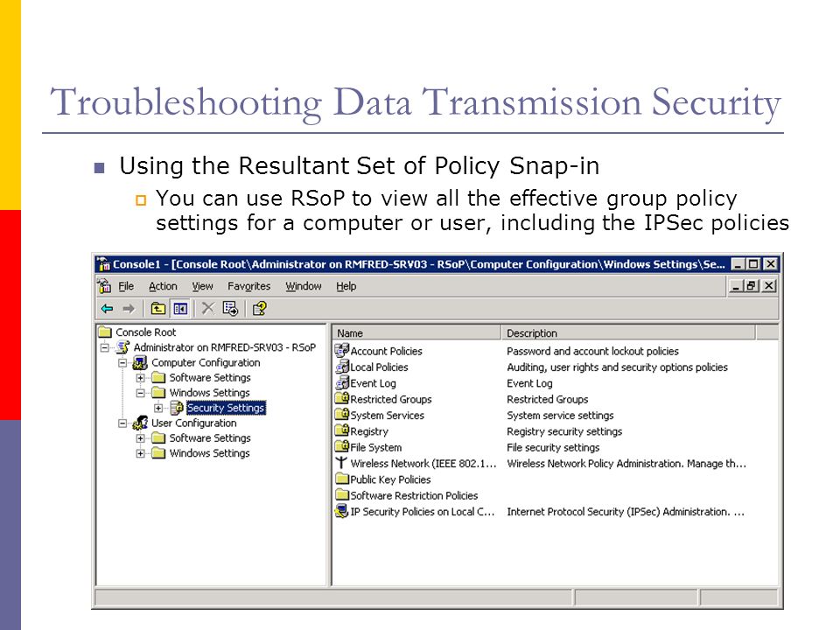Click the Export List toolbar icon
Viewport: 840px width, 630px height.
(x=230, y=309)
